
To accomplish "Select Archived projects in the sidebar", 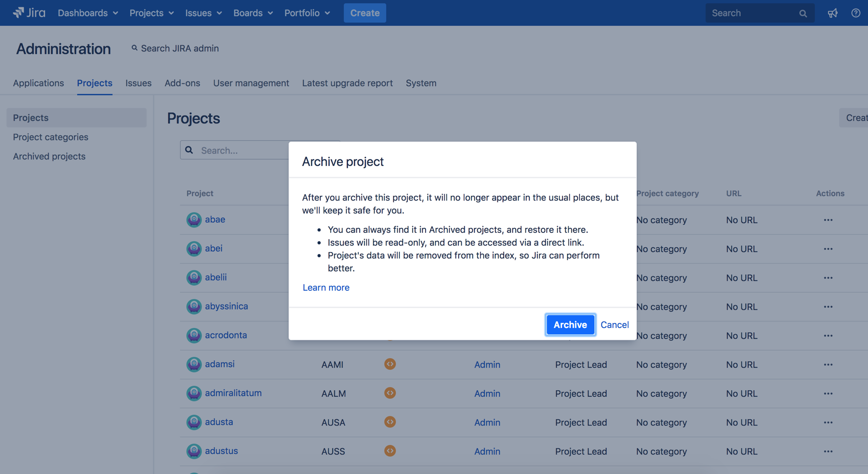I will (49, 156).
